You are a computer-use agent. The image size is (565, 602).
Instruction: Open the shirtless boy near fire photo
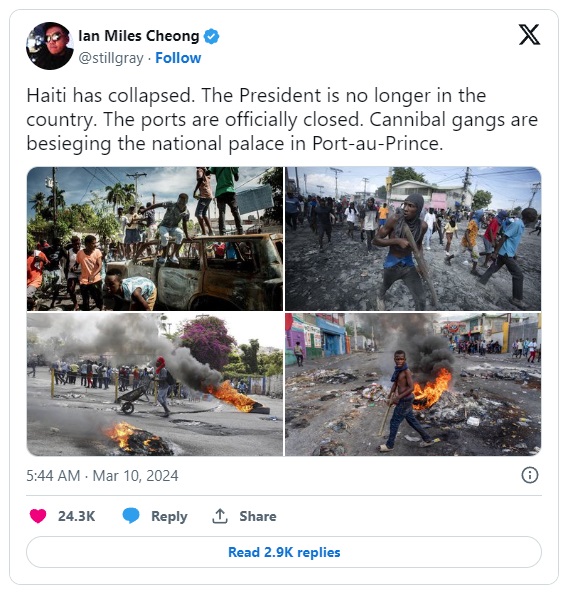(413, 384)
